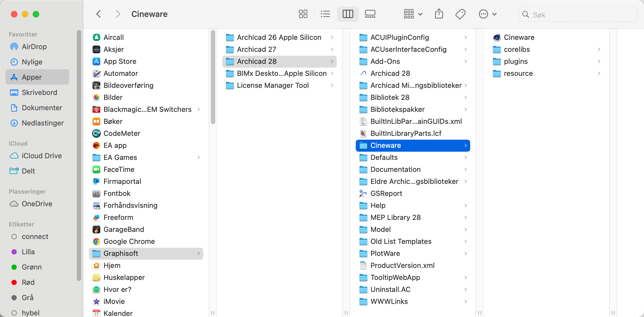Expand the Add-Ons folder chevron

click(466, 61)
